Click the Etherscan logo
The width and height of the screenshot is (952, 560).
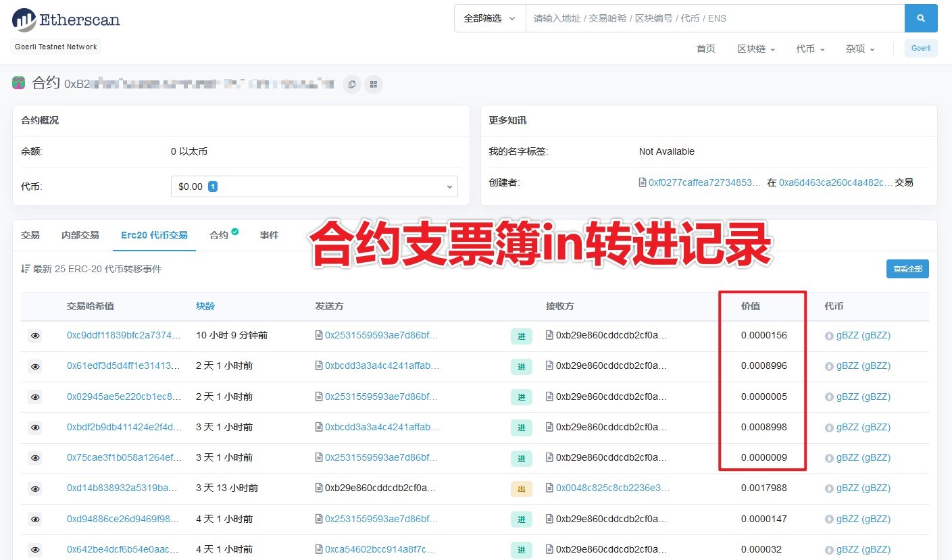click(66, 20)
